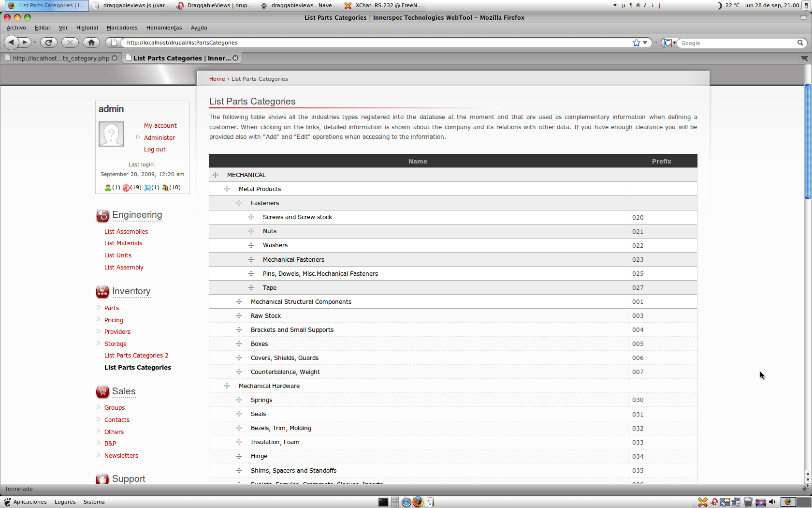
Task: Click the drag handle for MECHANICAL row
Action: pos(216,175)
